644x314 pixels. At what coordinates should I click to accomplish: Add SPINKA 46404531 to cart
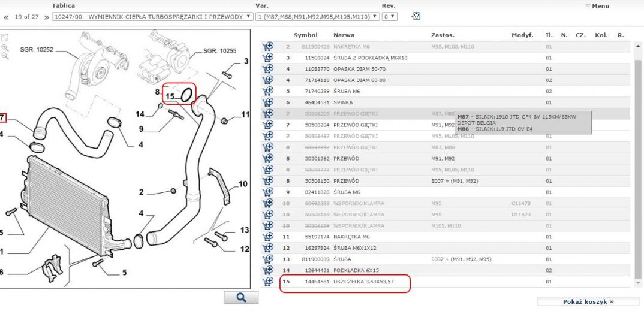point(268,102)
